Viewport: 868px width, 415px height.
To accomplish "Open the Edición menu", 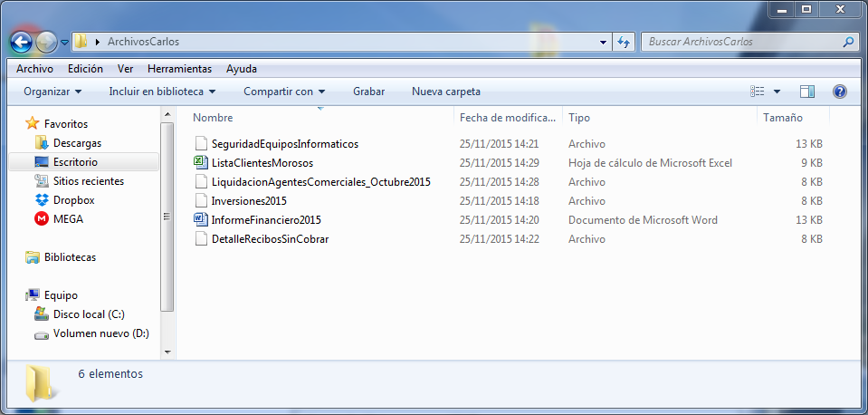I will tap(85, 69).
